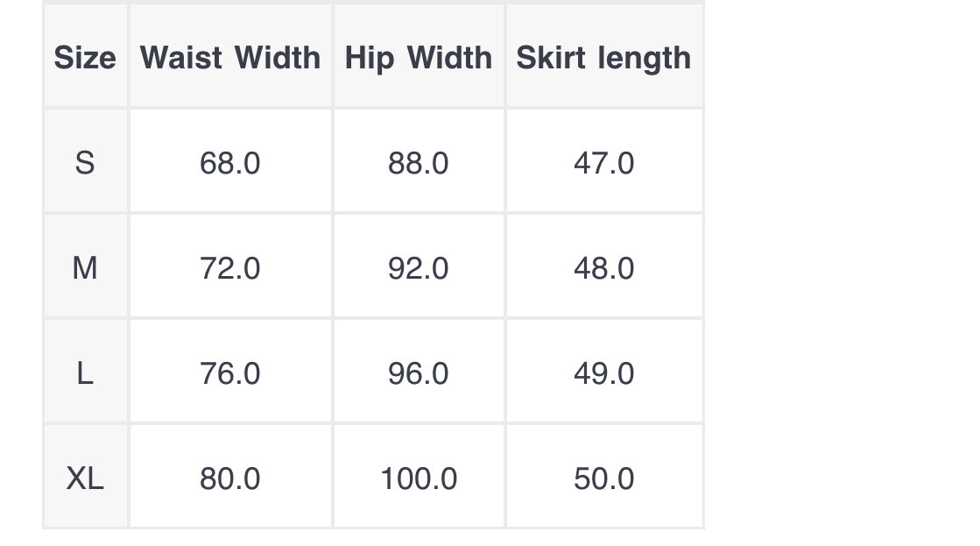The height and width of the screenshot is (546, 980).
Task: Click the Skirt length column header
Action: point(603,58)
